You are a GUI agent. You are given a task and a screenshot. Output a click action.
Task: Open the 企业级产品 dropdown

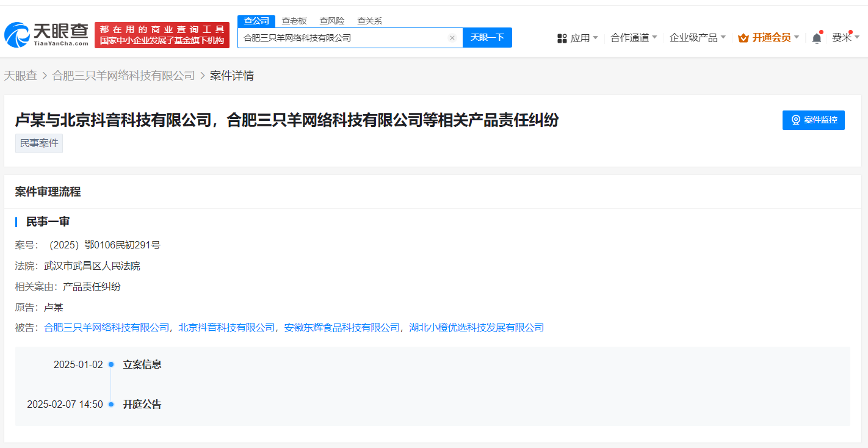click(698, 38)
